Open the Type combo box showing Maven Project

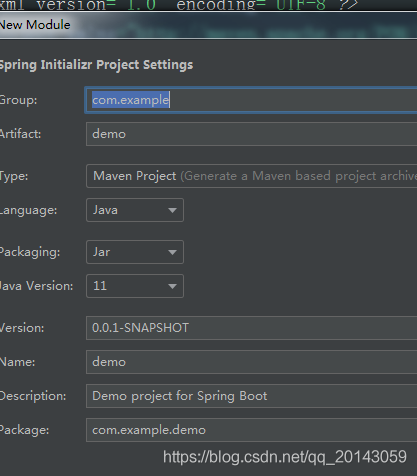click(x=251, y=176)
